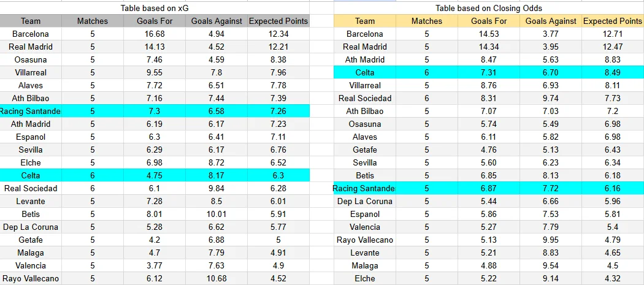This screenshot has height=285, width=644.
Task: Select the gray 'Goals For' header cell
Action: 155,21
